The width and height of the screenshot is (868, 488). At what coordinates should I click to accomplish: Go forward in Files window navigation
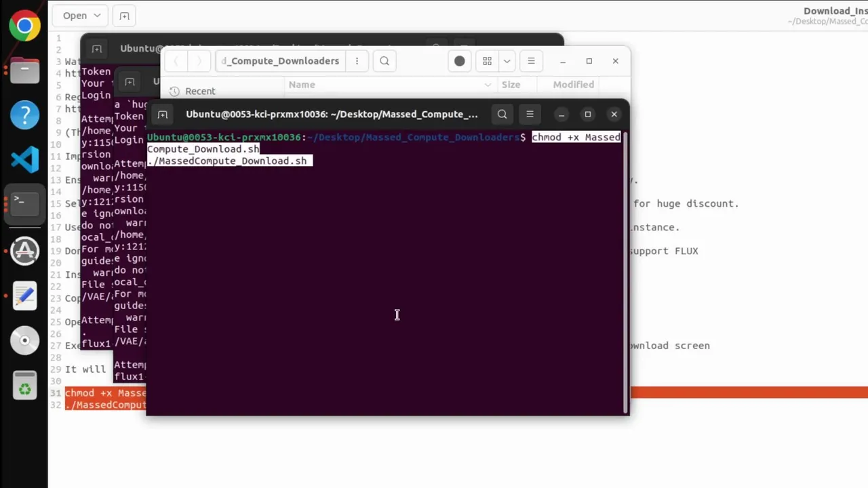tap(199, 61)
